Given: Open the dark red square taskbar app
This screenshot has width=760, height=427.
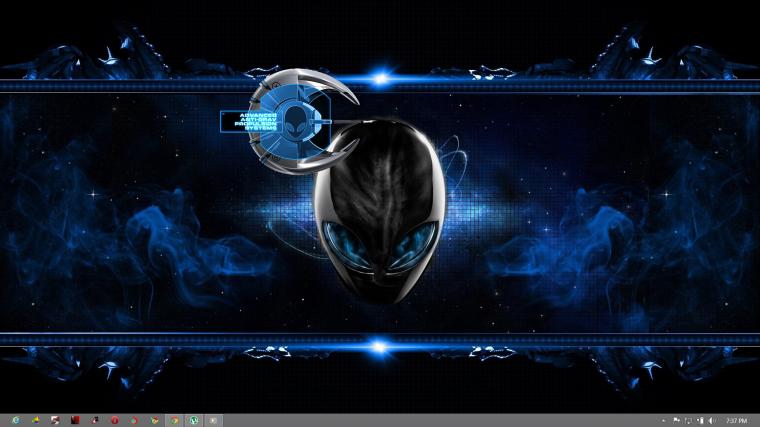Looking at the screenshot, I should click(x=75, y=420).
